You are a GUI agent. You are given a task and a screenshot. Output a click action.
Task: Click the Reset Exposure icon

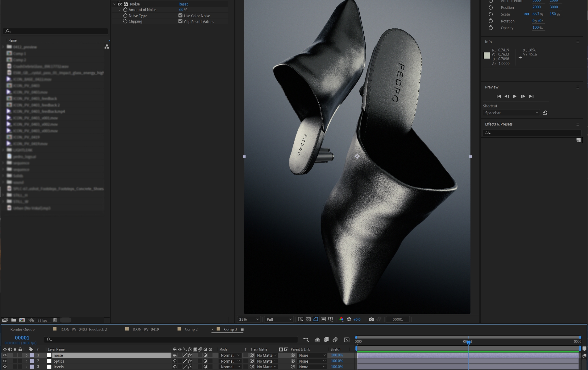click(x=349, y=319)
